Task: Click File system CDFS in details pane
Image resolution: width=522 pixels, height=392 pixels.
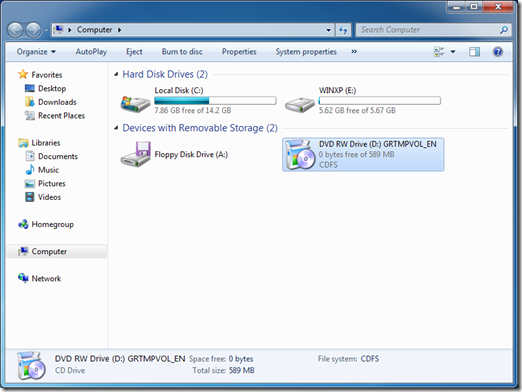Action: [x=348, y=359]
